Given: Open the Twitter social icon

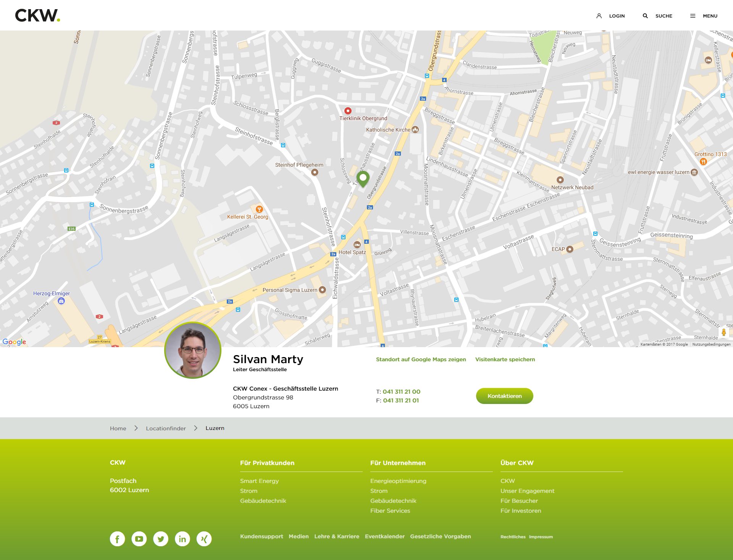Looking at the screenshot, I should (161, 539).
